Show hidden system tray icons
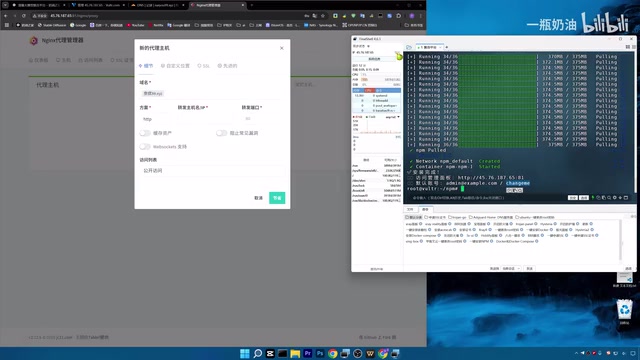 click(x=576, y=353)
